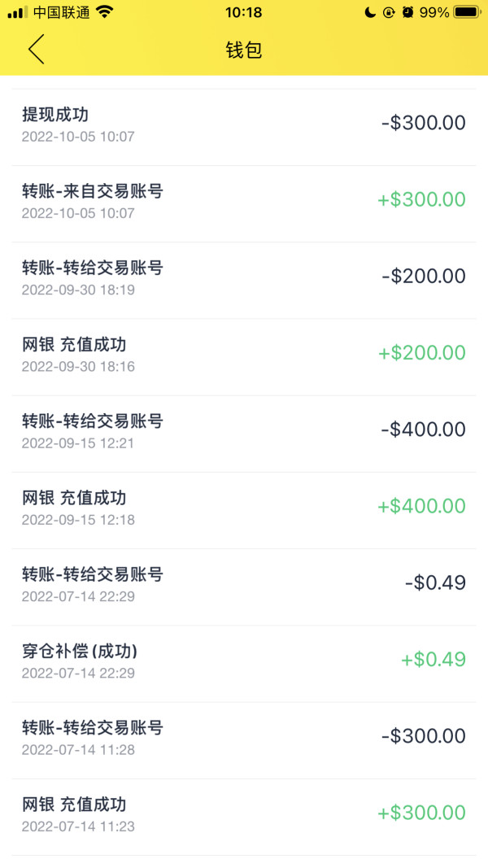Screen dimensions: 488x868
Task: Tap the 钱包 page title
Action: [244, 50]
